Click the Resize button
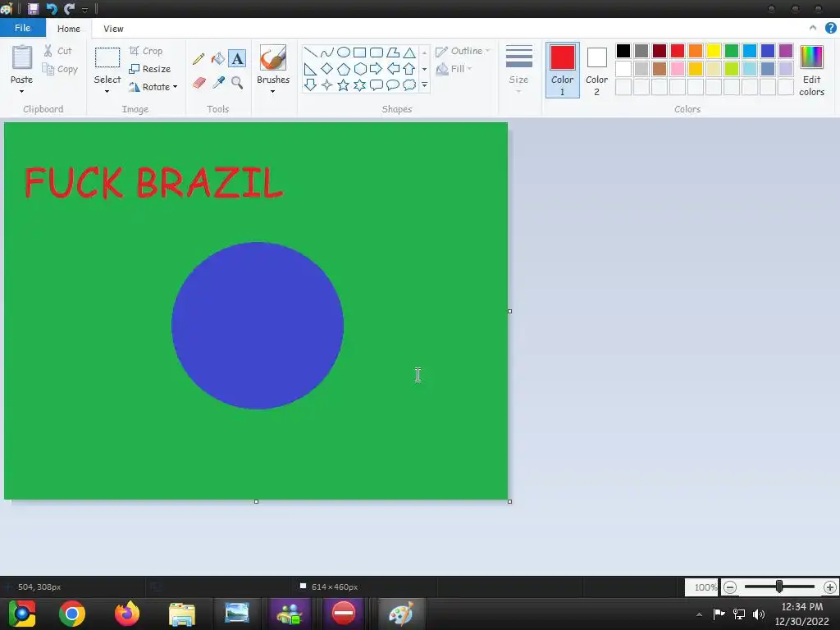This screenshot has width=840, height=630. click(150, 69)
